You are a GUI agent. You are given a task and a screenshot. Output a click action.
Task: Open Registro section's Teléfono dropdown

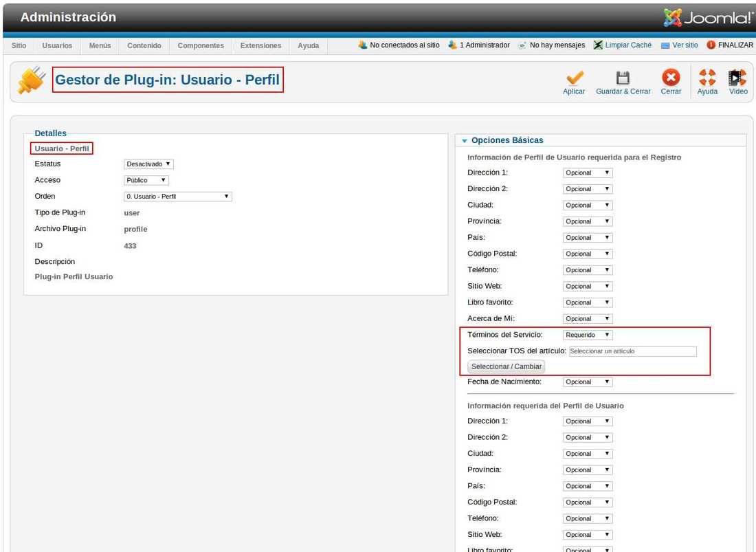pyautogui.click(x=588, y=270)
